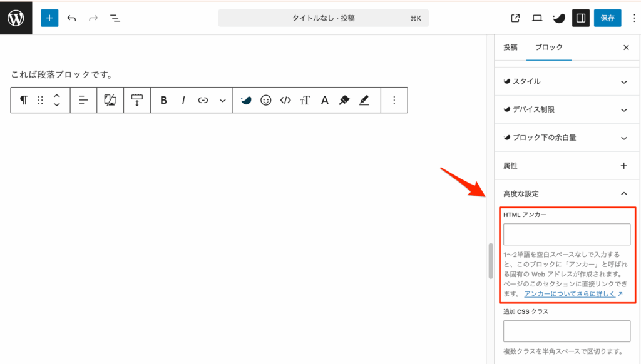Open the text color 'A' icon
Image resolution: width=641 pixels, height=364 pixels.
pyautogui.click(x=324, y=100)
